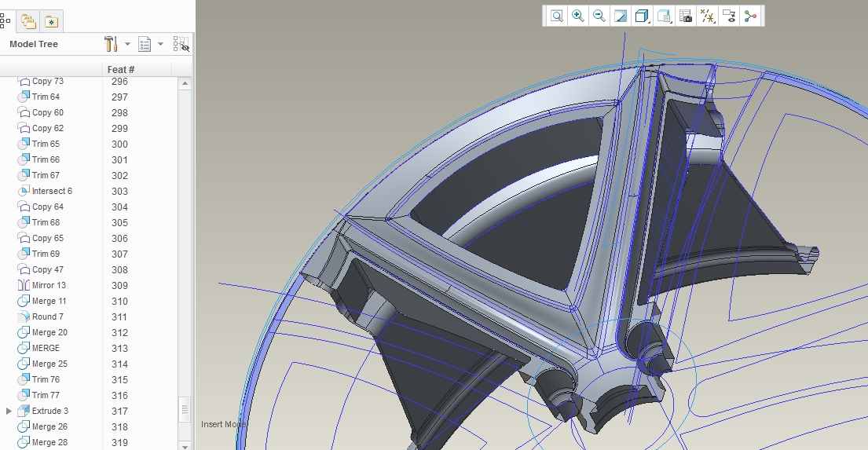The height and width of the screenshot is (450, 868).
Task: Click feature number 317 cell
Action: coord(119,411)
